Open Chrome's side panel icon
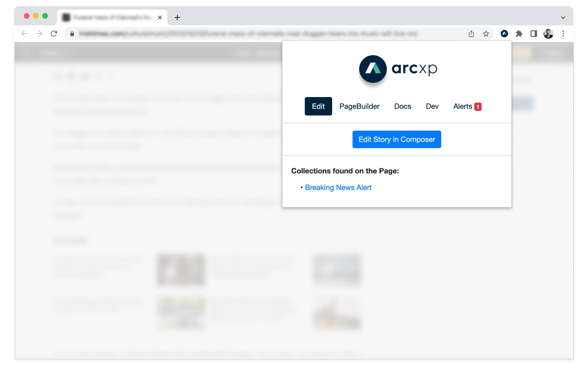The height and width of the screenshot is (368, 588). [x=533, y=33]
